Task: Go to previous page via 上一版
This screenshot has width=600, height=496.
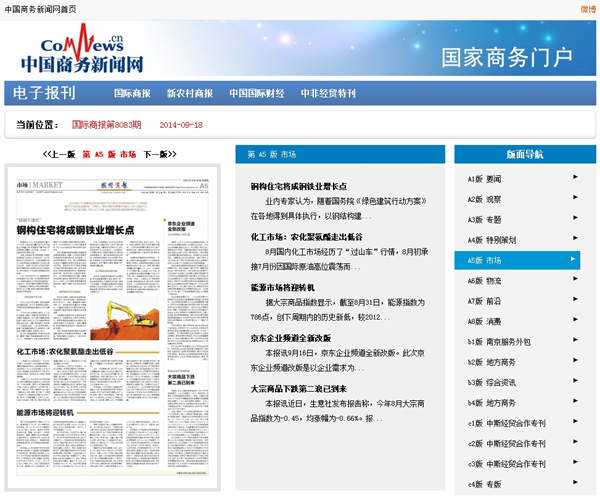Action: click(x=60, y=155)
